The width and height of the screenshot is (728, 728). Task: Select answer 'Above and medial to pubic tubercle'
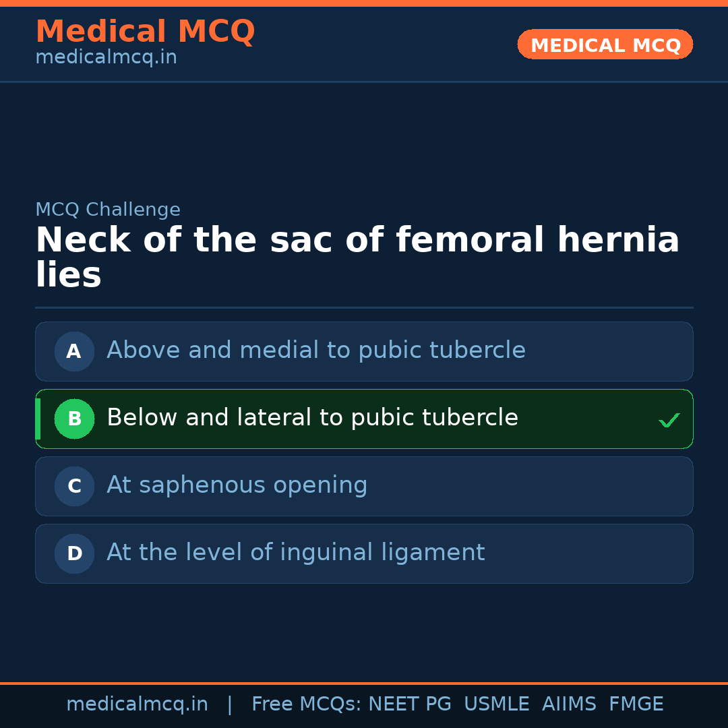click(315, 351)
